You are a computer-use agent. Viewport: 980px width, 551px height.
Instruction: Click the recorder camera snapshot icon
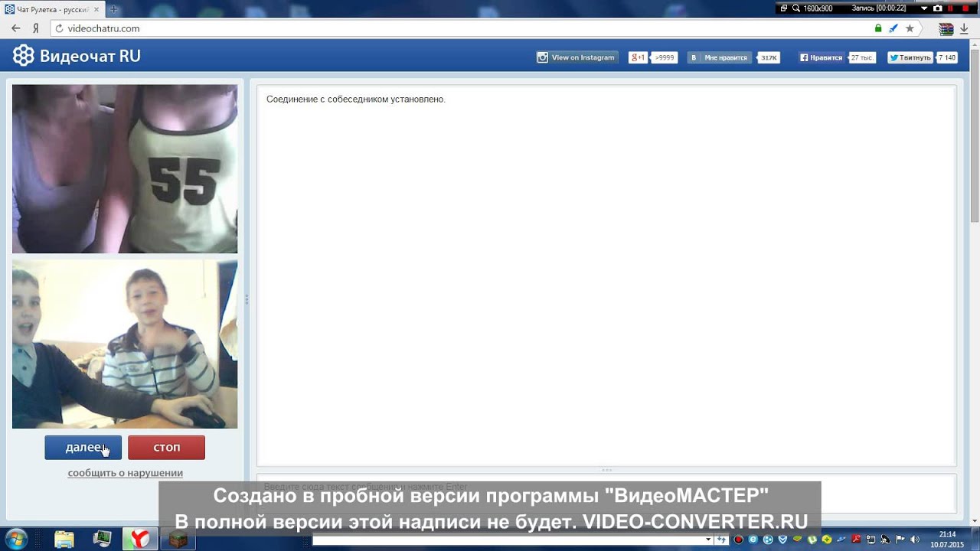937,8
